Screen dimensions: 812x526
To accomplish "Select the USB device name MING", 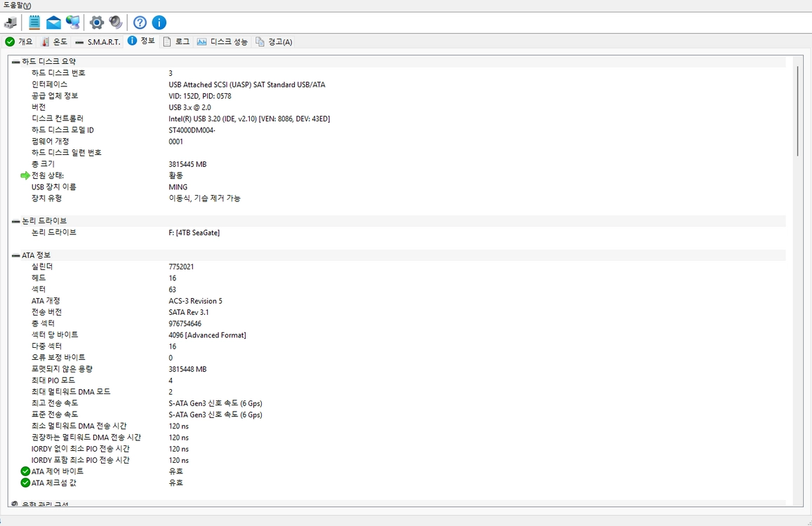I will click(178, 187).
